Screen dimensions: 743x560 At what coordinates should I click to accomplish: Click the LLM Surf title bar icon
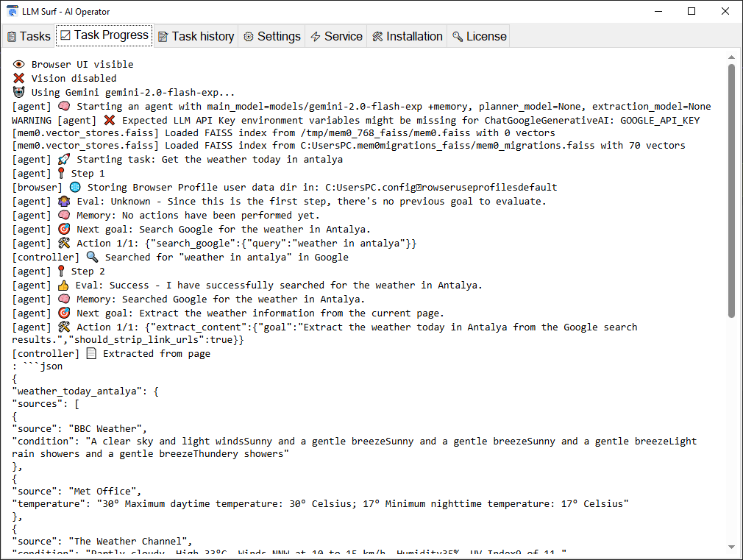(x=13, y=11)
